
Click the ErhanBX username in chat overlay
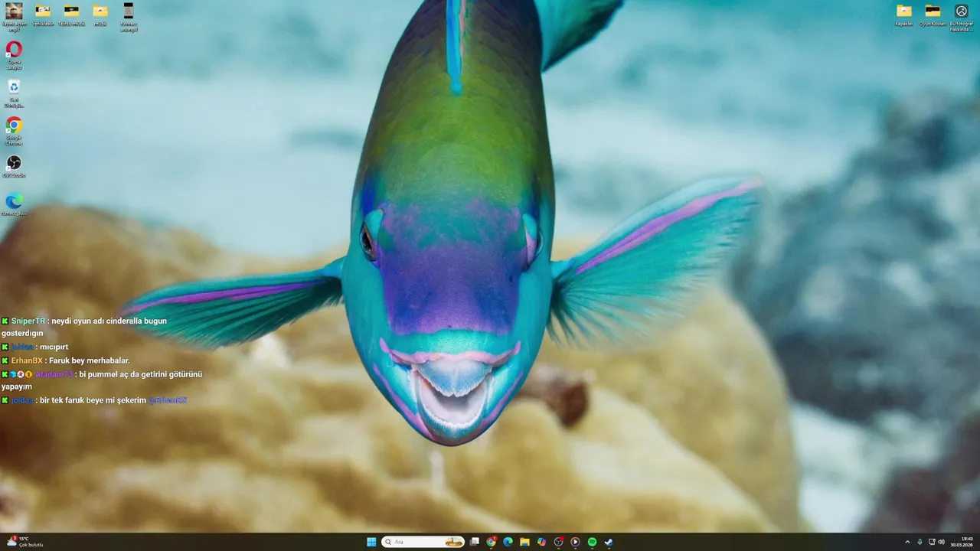coord(27,360)
